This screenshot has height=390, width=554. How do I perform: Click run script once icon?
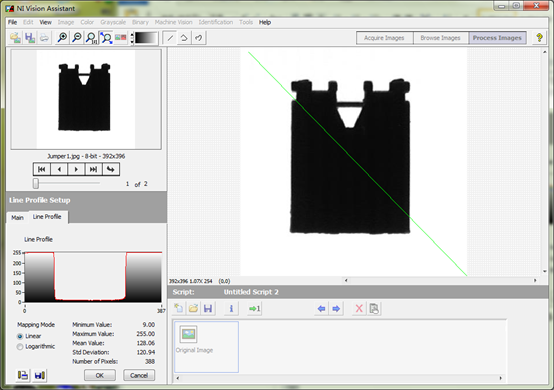[254, 308]
